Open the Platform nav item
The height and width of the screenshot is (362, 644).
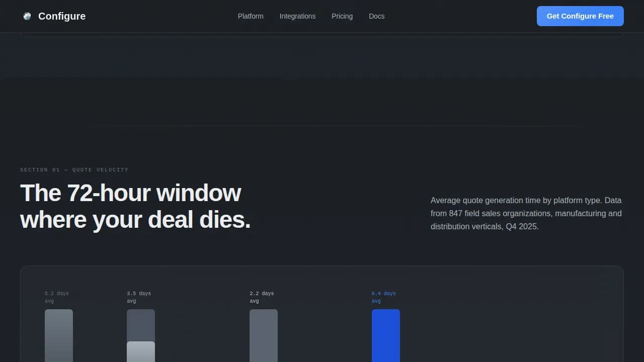tap(251, 16)
